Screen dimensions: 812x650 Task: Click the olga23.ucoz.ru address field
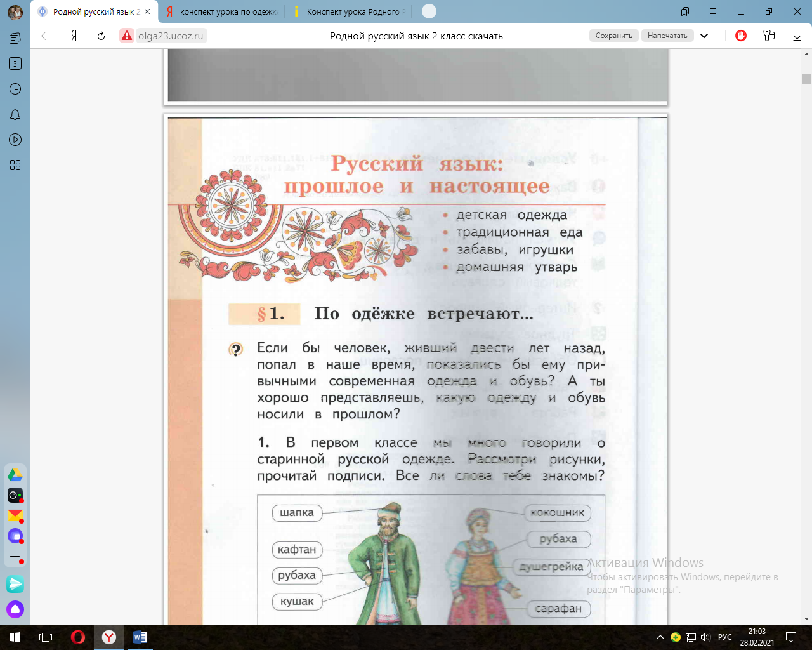[x=171, y=36]
